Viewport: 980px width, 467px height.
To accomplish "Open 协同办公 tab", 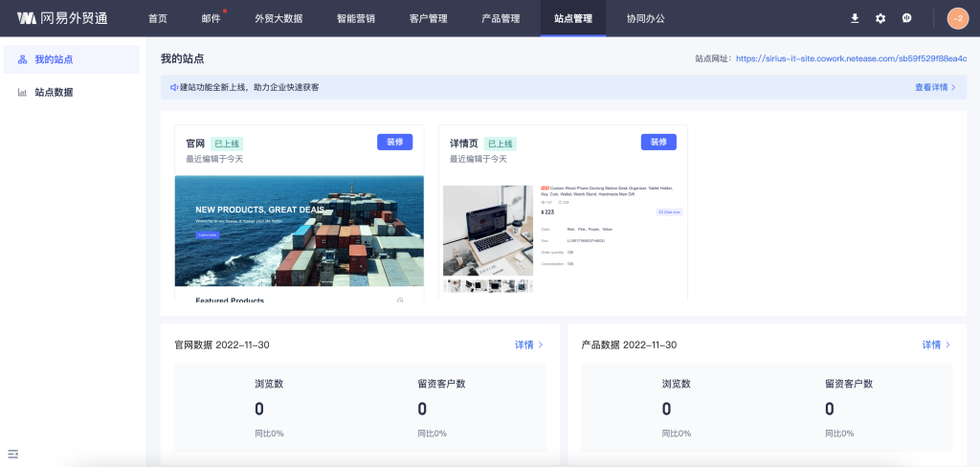I will pos(646,18).
